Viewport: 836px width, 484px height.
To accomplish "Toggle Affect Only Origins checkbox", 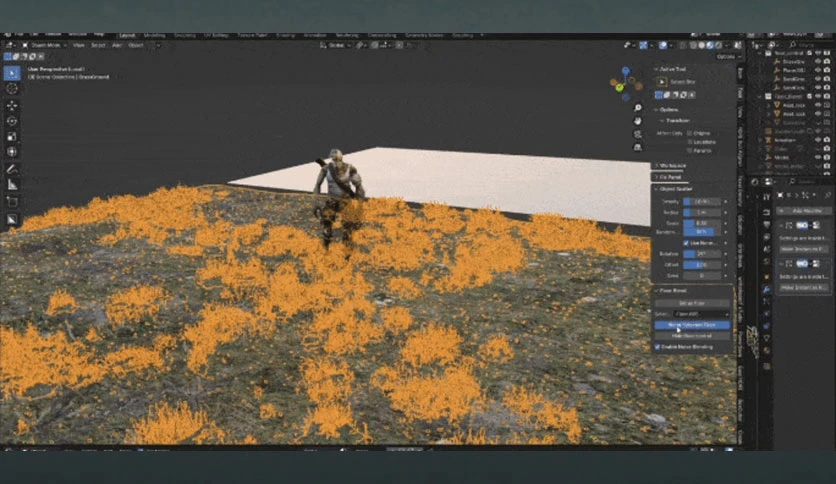I will (689, 133).
